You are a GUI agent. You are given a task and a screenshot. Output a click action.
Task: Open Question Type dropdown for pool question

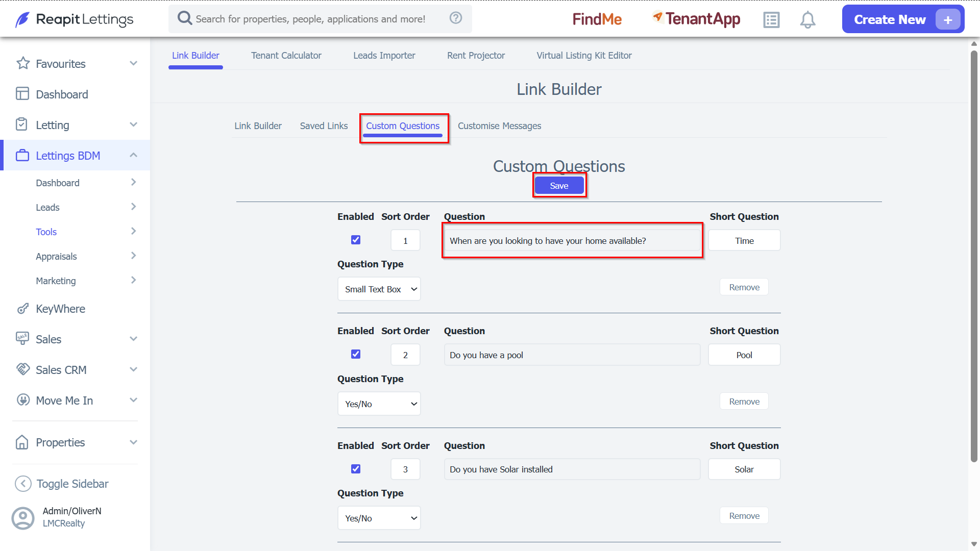(x=379, y=404)
